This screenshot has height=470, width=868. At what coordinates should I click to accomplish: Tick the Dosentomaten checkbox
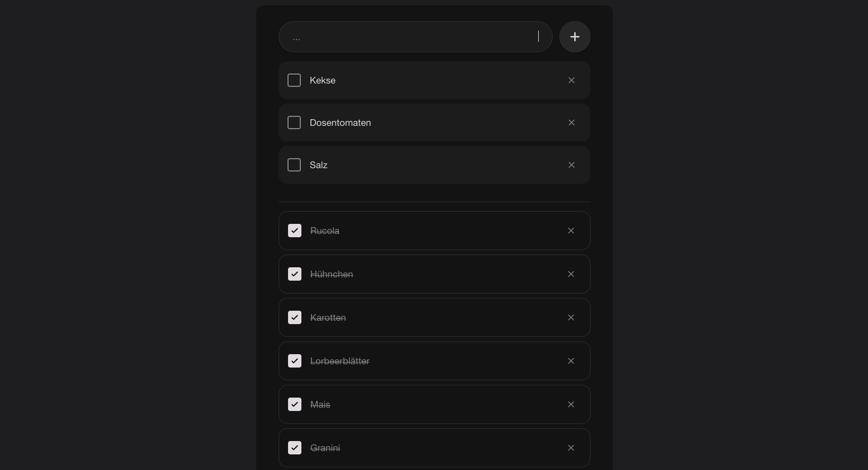coord(294,123)
